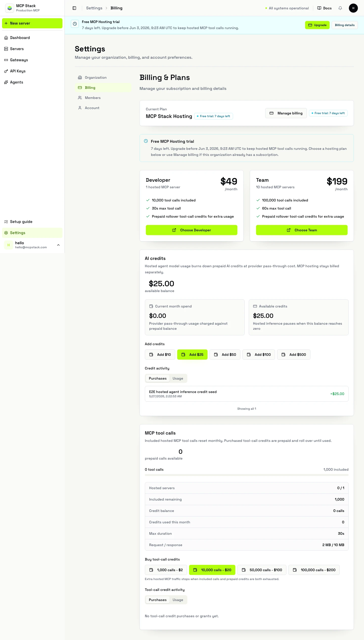Select Usage tab under Tool-call credit activity

[178, 600]
